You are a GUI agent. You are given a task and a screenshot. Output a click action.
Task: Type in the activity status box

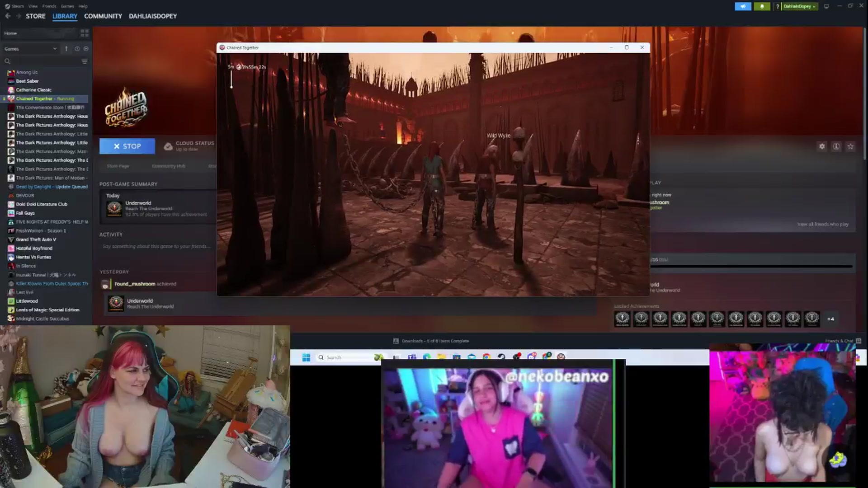click(x=156, y=247)
